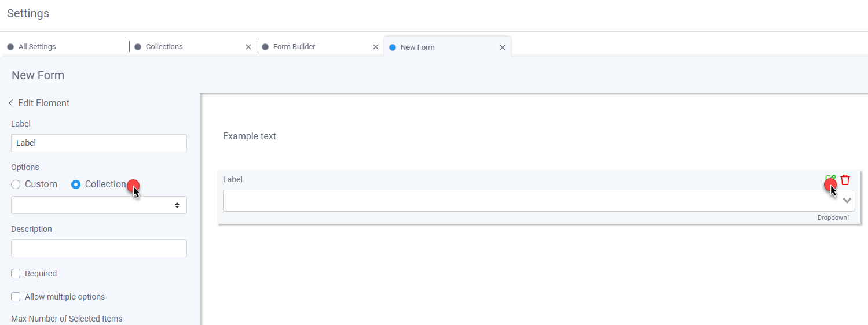Click the Label caption in form preview
Image resolution: width=868 pixels, height=325 pixels.
(x=233, y=179)
